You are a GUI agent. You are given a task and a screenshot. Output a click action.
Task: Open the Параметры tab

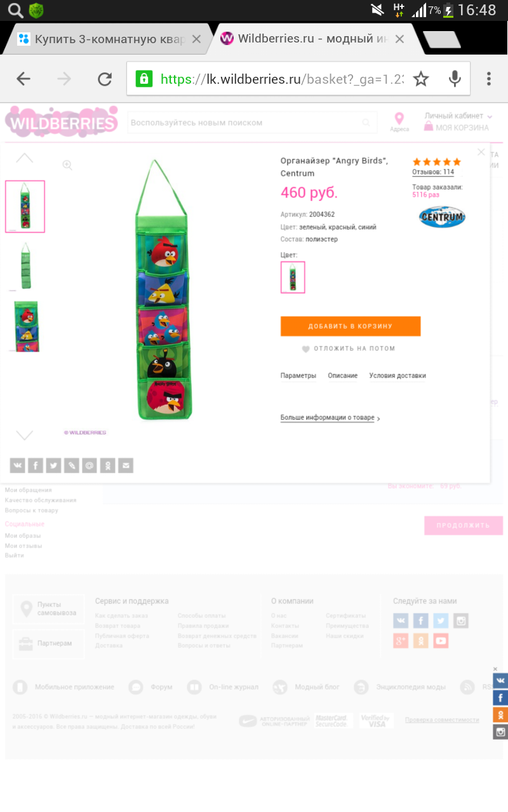(298, 376)
